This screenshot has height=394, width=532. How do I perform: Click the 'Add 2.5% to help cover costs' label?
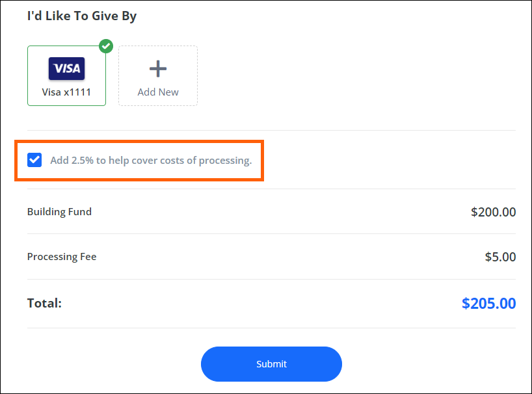pyautogui.click(x=151, y=160)
